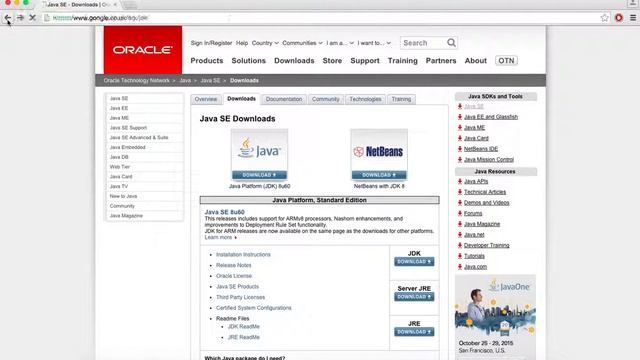Go to Java SE breadcrumb

(x=210, y=80)
